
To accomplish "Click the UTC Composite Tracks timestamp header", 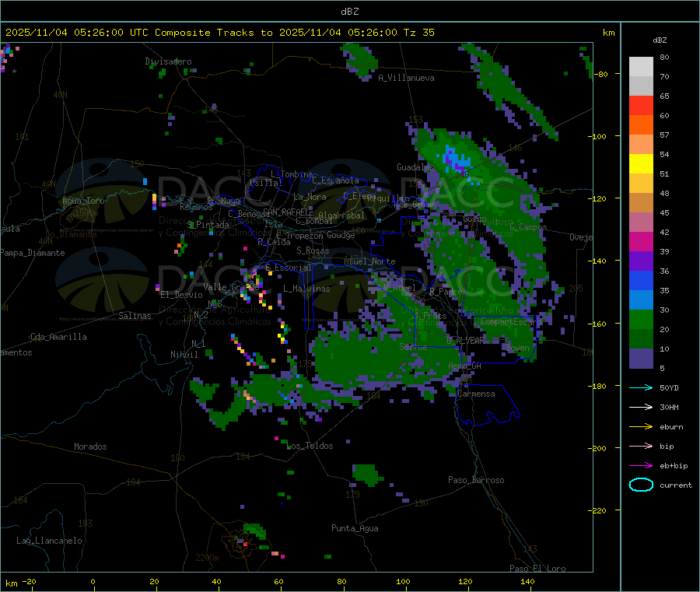I will (x=220, y=33).
